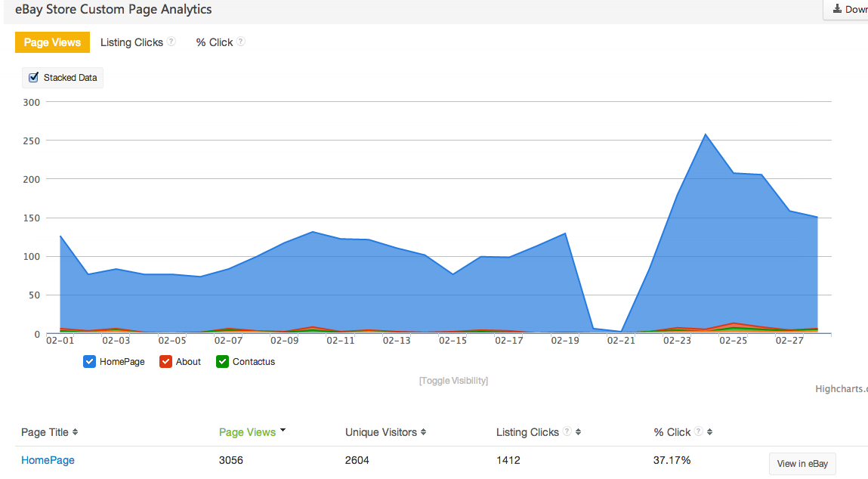The width and height of the screenshot is (868, 479).
Task: Open help icon next to Listing Clicks tab
Action: coord(171,41)
